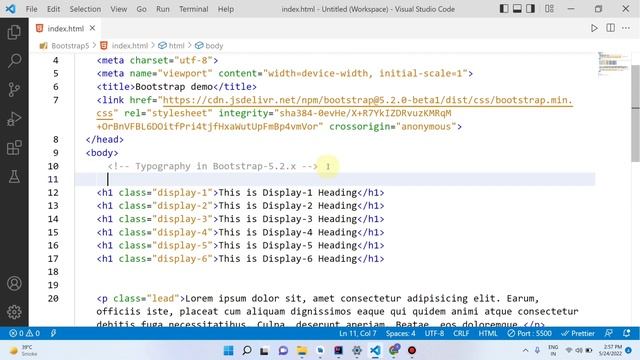Viewport: 640px width, 360px height.
Task: Open the Extensions view
Action: (14, 148)
